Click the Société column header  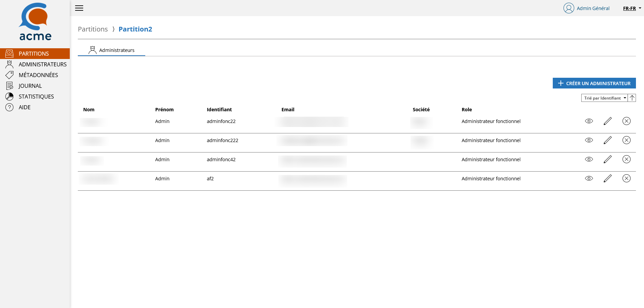pyautogui.click(x=421, y=110)
